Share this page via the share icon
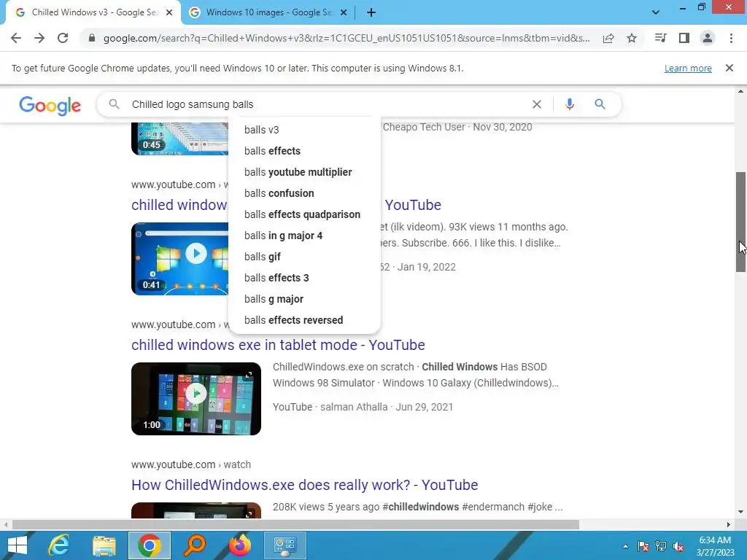 coord(608,38)
